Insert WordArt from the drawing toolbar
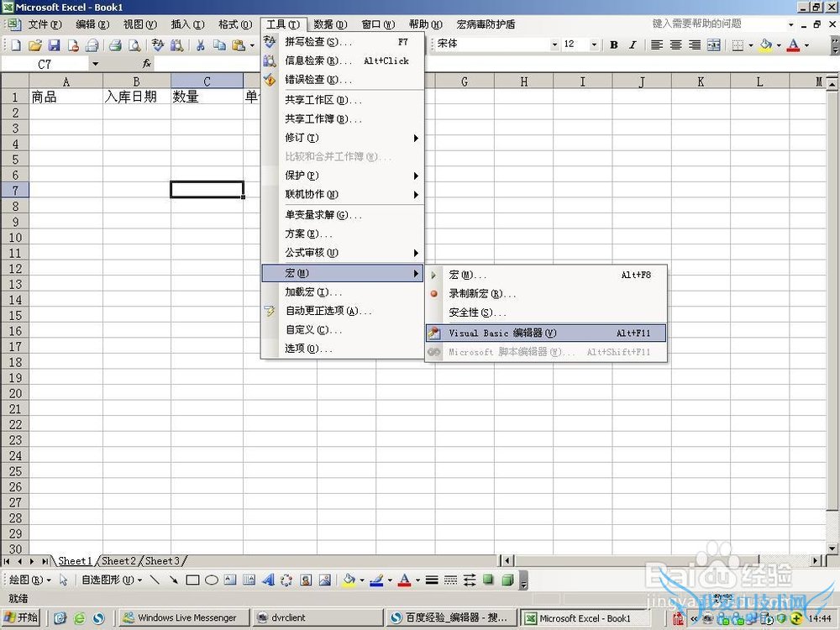Screen dimensions: 840x630 pyautogui.click(x=268, y=580)
